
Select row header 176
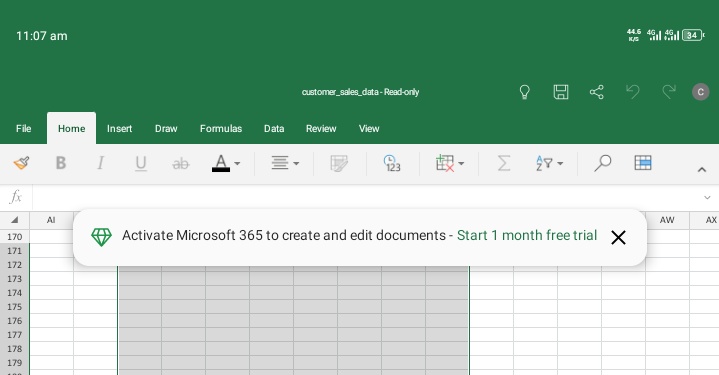pyautogui.click(x=15, y=321)
